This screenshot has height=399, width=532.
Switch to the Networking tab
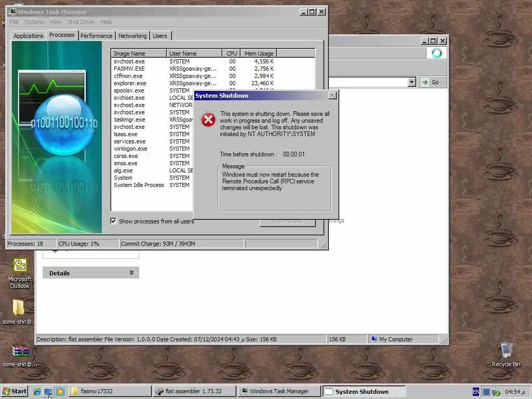132,36
